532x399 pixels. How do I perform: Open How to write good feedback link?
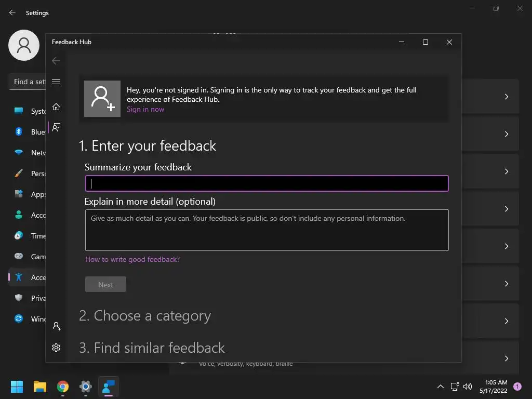[x=132, y=259]
